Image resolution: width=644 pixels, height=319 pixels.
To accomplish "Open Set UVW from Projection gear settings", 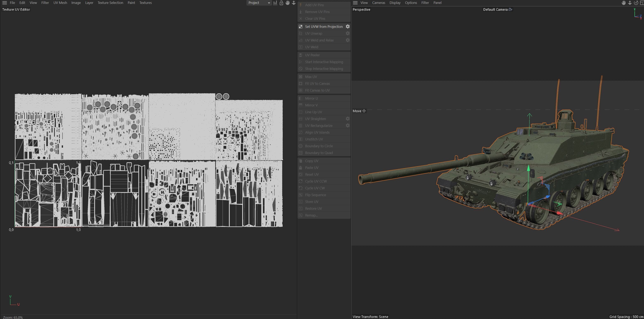I will click(348, 27).
